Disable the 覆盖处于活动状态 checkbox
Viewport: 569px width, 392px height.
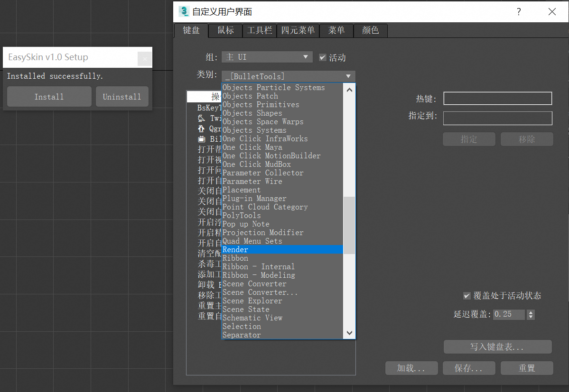[x=467, y=295]
